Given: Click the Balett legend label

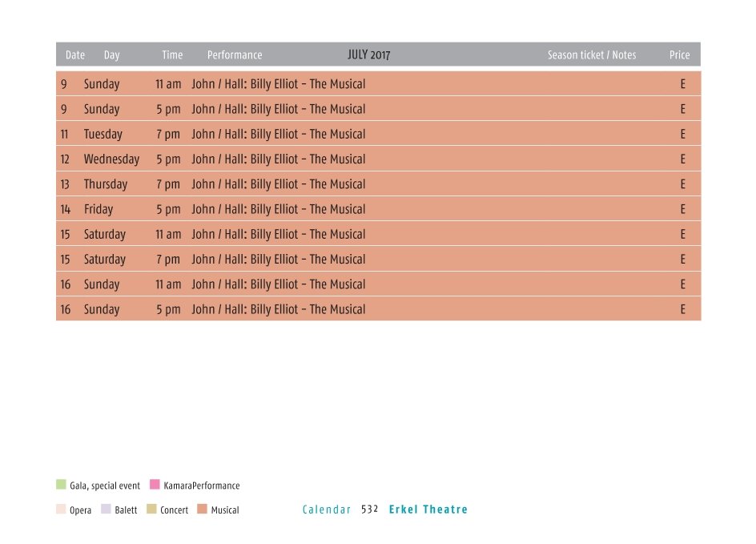Looking at the screenshot, I should coord(126,510).
